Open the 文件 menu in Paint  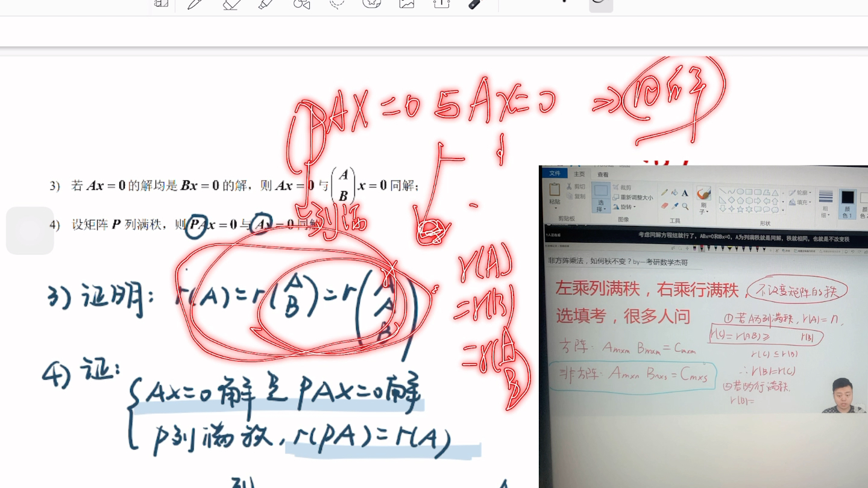[554, 174]
